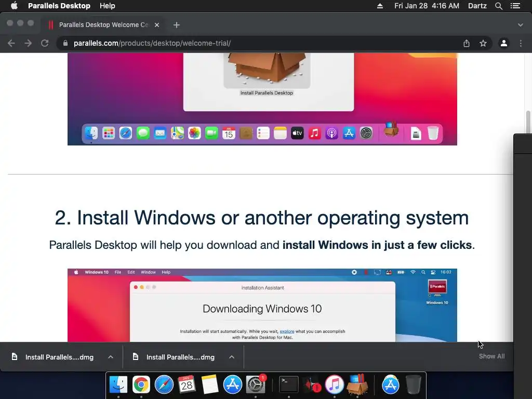Open Finder from the Dock
The width and height of the screenshot is (532, 399).
coord(118,385)
